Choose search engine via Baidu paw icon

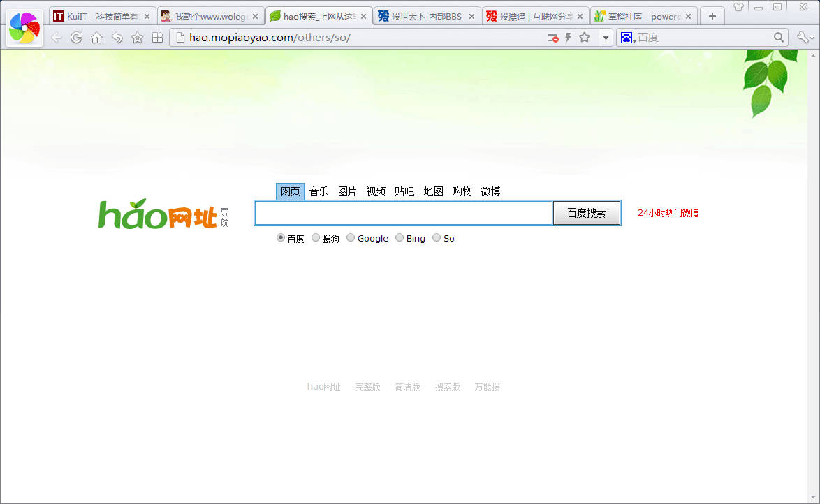(x=627, y=38)
